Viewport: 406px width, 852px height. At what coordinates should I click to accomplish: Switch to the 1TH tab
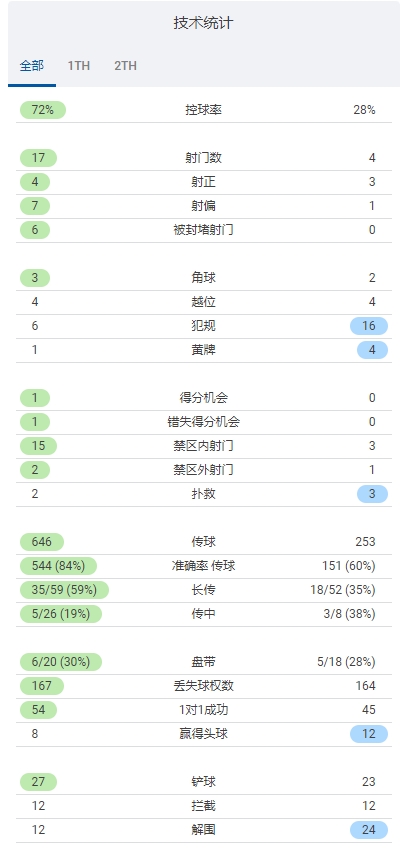79,66
